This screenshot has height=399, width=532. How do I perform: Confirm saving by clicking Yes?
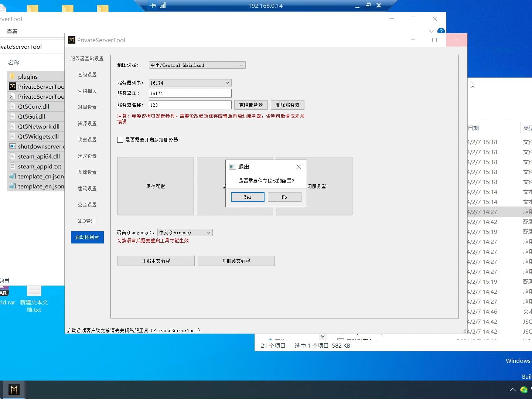pos(248,197)
